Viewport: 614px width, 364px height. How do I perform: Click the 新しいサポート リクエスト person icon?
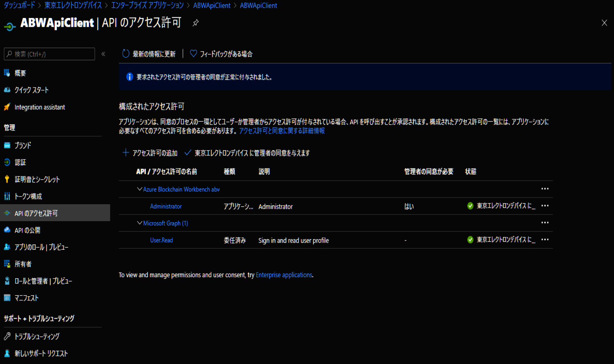click(7, 353)
